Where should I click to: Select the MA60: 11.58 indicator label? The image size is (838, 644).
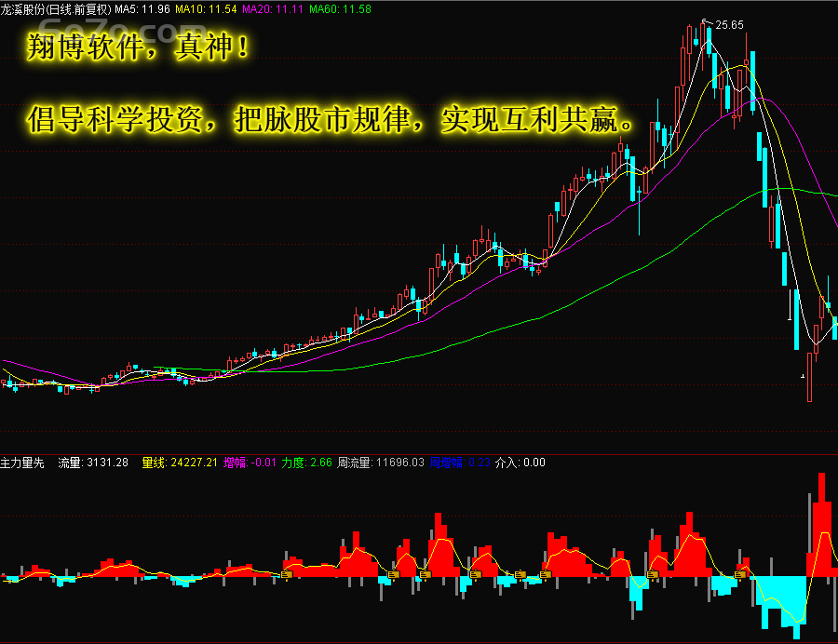340,9
